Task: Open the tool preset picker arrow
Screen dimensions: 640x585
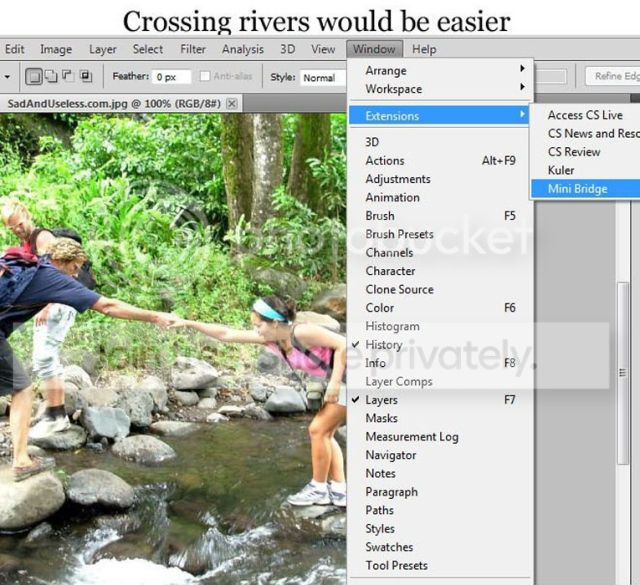Action: (7, 77)
